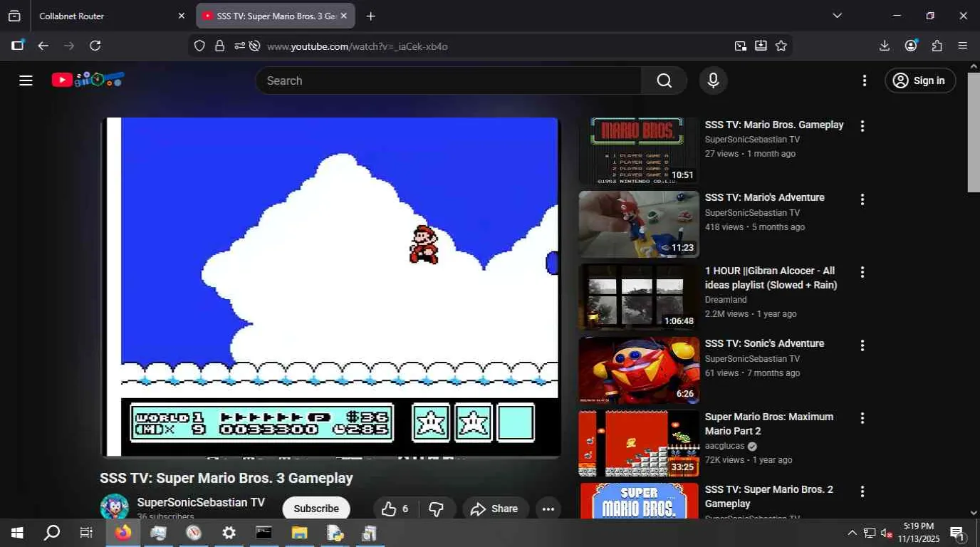Close the Collabnet Router tab
This screenshot has height=547, width=980.
pyautogui.click(x=181, y=16)
